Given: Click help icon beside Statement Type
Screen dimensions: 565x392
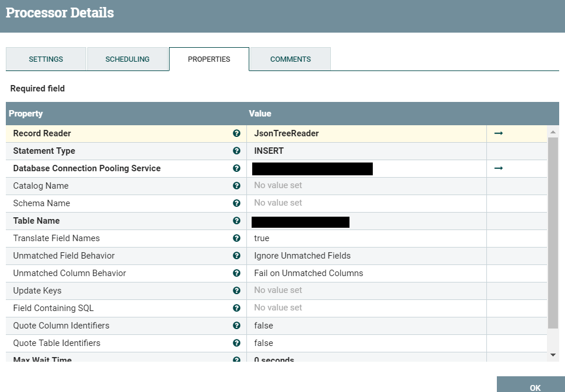Looking at the screenshot, I should click(236, 151).
